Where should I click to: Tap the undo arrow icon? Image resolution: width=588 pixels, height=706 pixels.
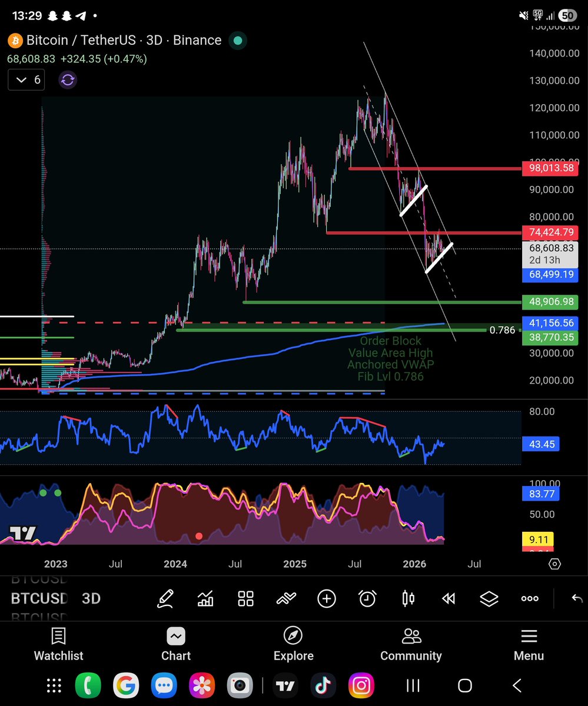tap(577, 599)
